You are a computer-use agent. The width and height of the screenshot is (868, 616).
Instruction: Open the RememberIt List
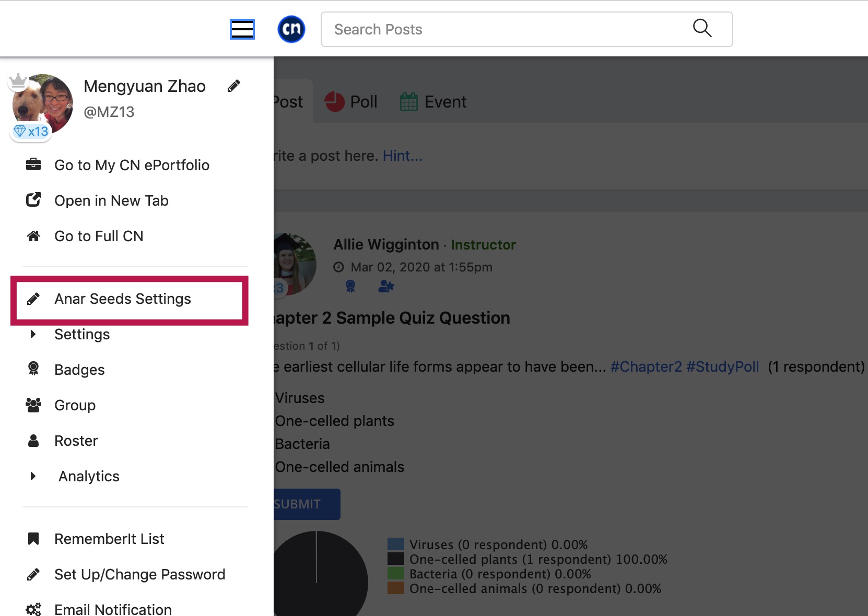[x=109, y=539]
